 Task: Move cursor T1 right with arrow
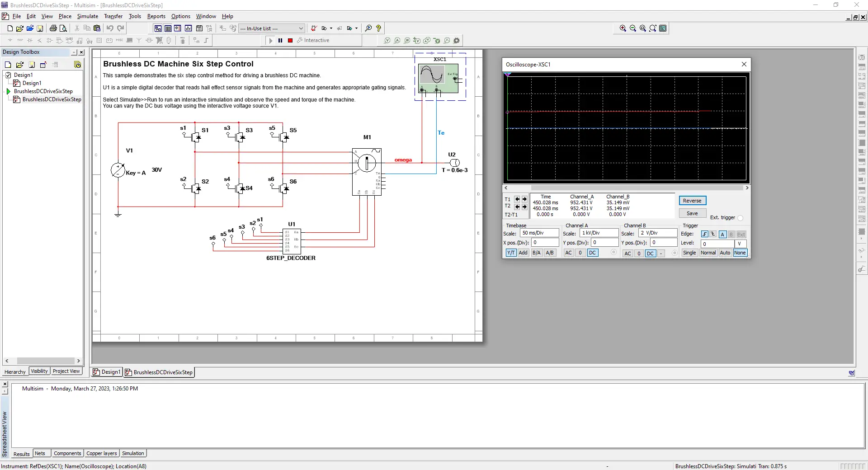(x=524, y=199)
